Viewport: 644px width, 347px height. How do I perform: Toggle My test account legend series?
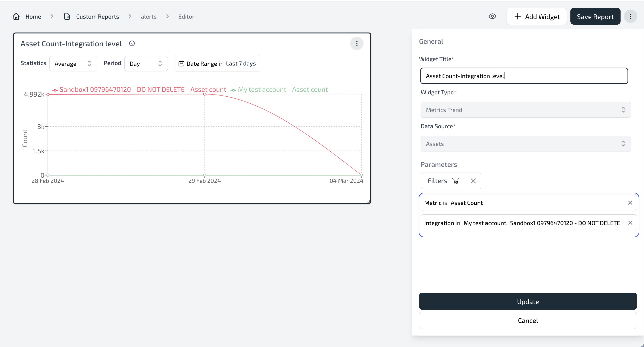tap(279, 90)
